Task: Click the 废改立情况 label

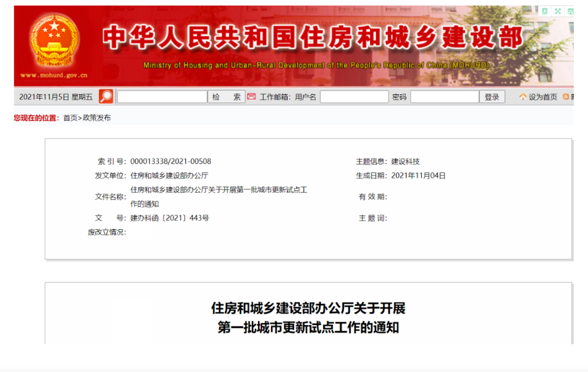Action: pyautogui.click(x=107, y=232)
